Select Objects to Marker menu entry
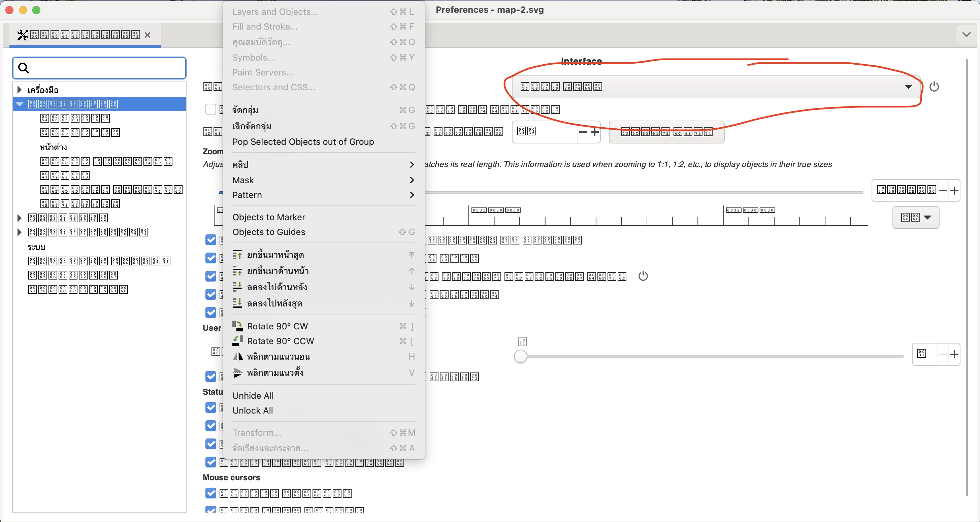The height and width of the screenshot is (522, 980). click(323, 217)
